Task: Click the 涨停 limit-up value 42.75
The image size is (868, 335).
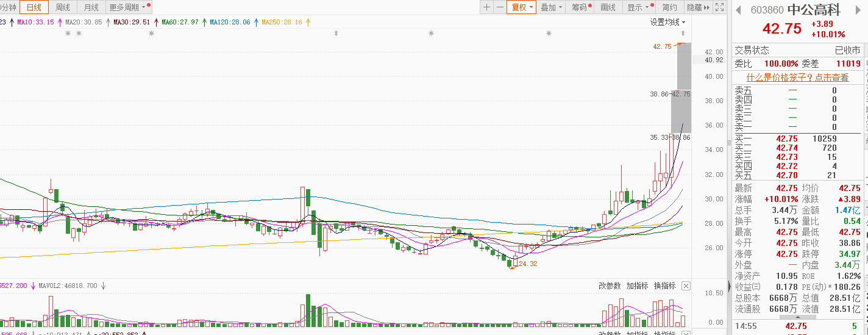Action: coord(786,254)
